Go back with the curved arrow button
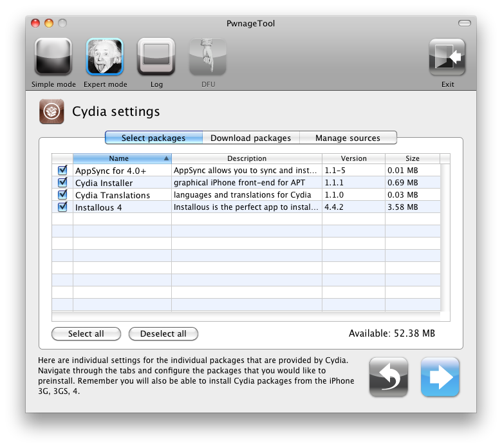Image resolution: width=502 pixels, height=448 pixels. coord(388,377)
